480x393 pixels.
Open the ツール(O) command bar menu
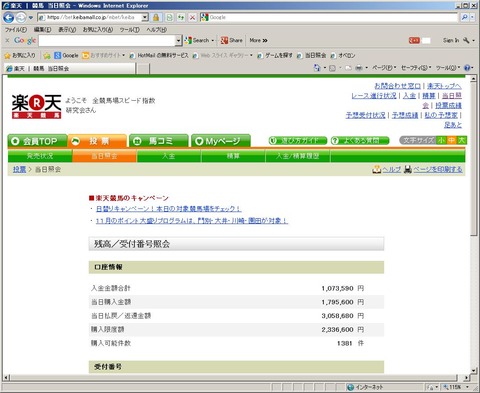[448, 68]
